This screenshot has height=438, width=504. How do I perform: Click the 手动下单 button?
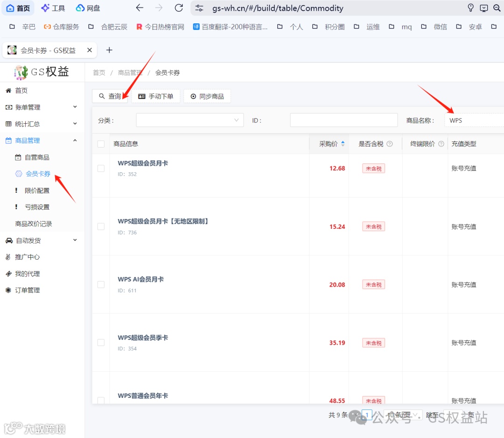[x=156, y=96]
